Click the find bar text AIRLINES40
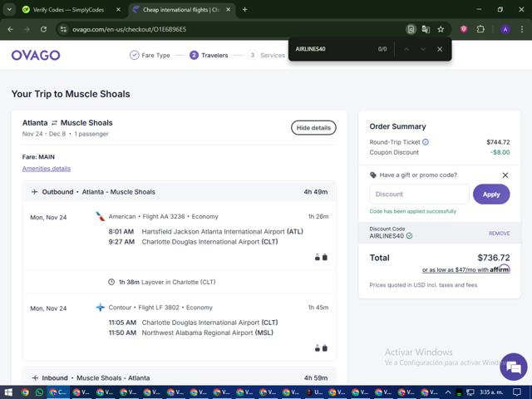 [x=310, y=49]
